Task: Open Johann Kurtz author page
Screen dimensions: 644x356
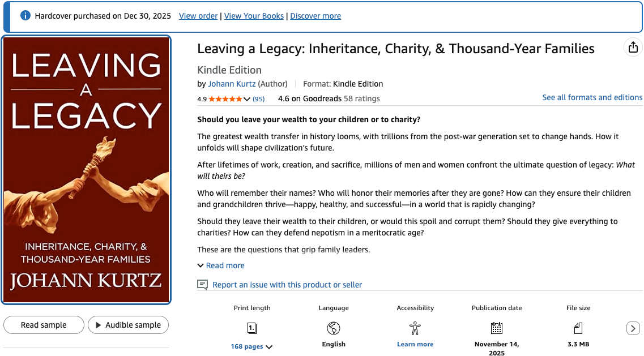Action: coord(232,84)
